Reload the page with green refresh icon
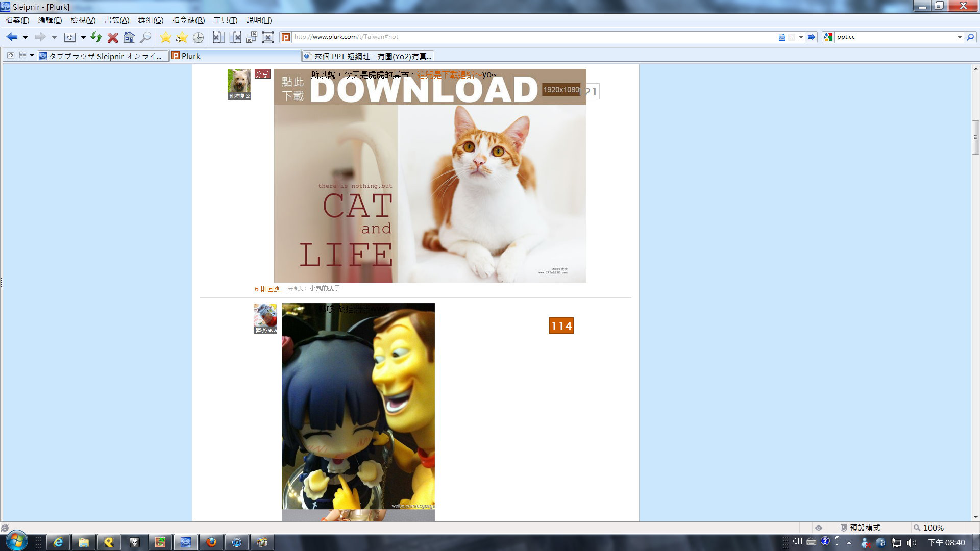The width and height of the screenshot is (980, 551). tap(96, 37)
